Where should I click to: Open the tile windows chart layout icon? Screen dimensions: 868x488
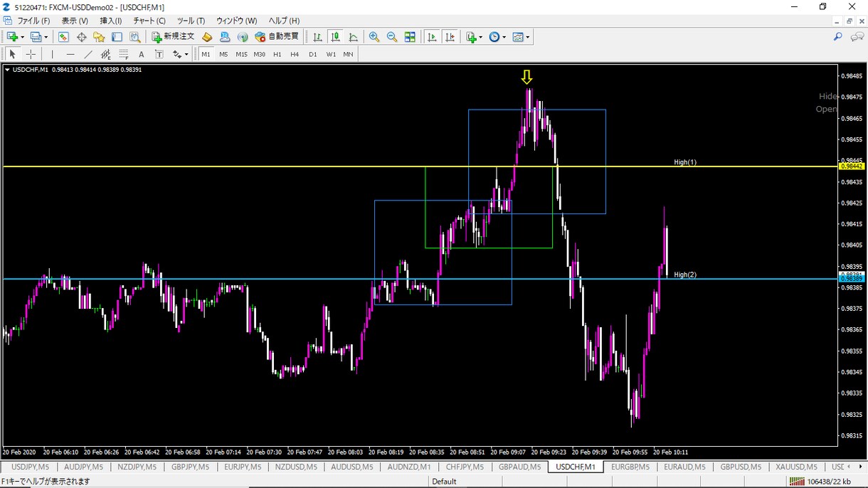(x=410, y=37)
